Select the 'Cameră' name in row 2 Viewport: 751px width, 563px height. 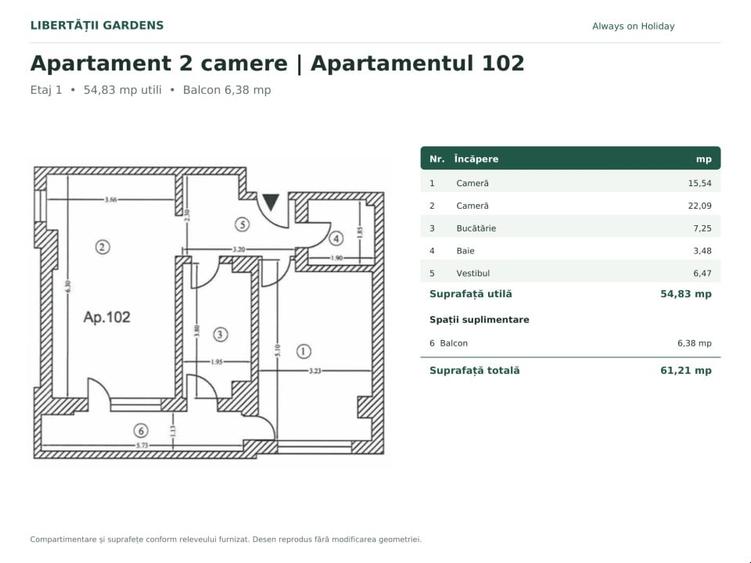pyautogui.click(x=472, y=206)
